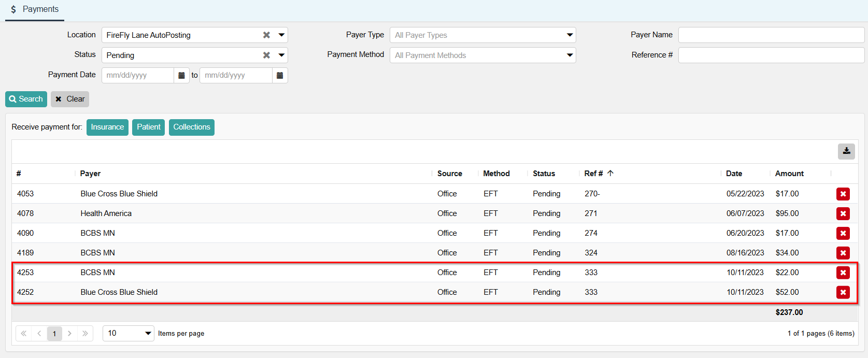Delete the pending payment numbered 4253
This screenshot has width=868, height=358.
(843, 273)
